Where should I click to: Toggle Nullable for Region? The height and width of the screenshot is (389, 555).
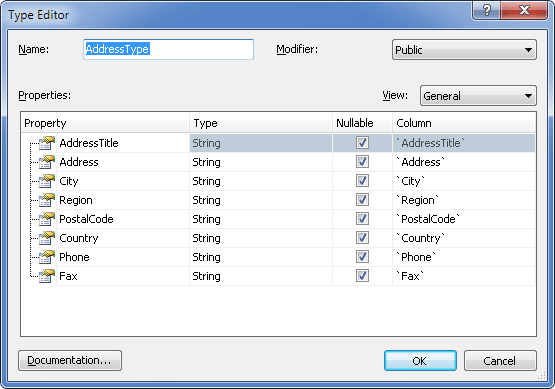coord(362,200)
